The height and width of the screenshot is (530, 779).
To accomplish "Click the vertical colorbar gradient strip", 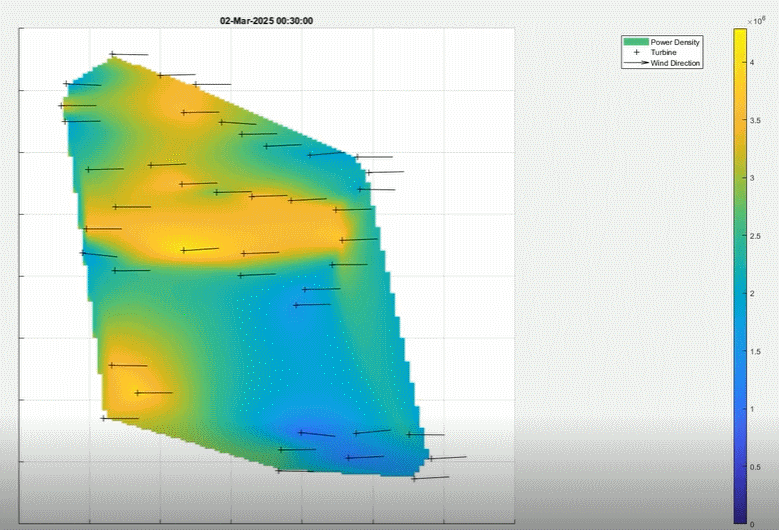I will pyautogui.click(x=740, y=276).
